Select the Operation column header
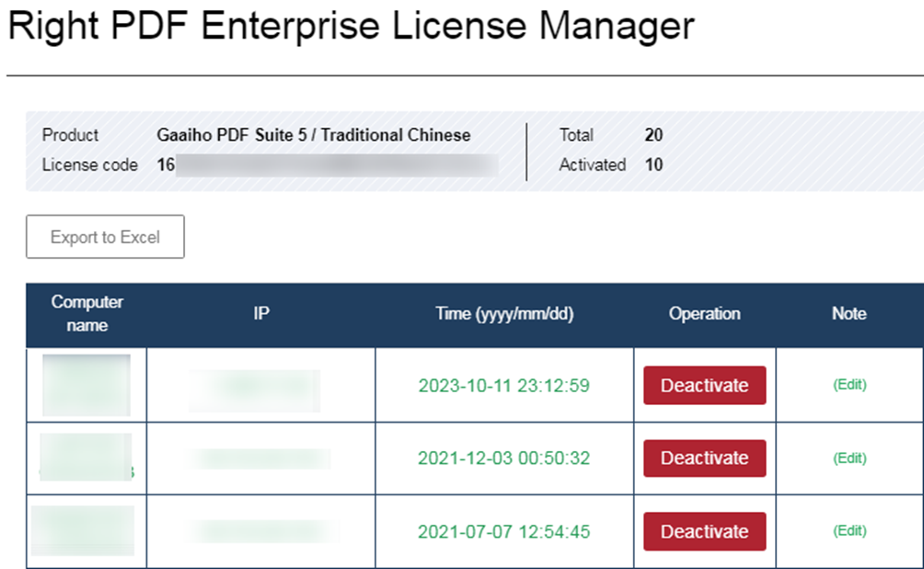 click(704, 314)
